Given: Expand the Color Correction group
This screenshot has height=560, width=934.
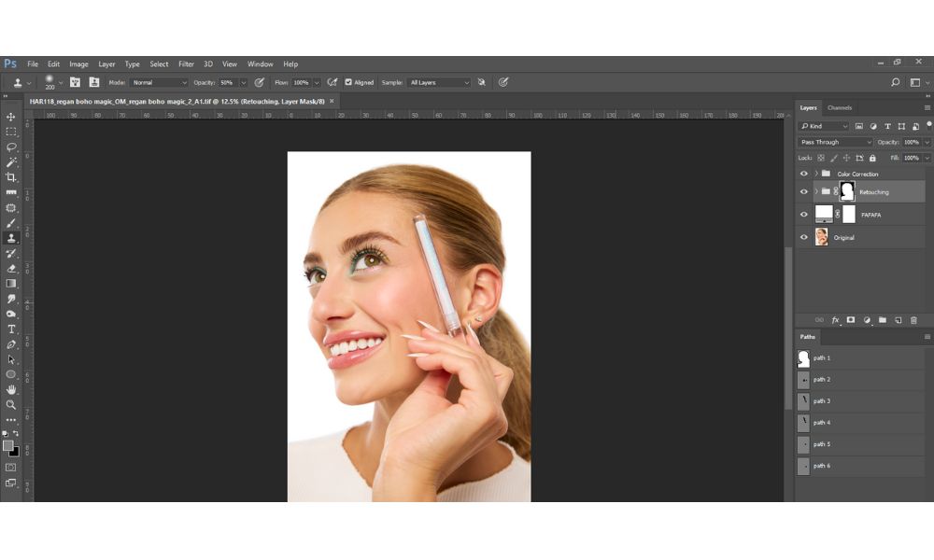Looking at the screenshot, I should [x=816, y=174].
